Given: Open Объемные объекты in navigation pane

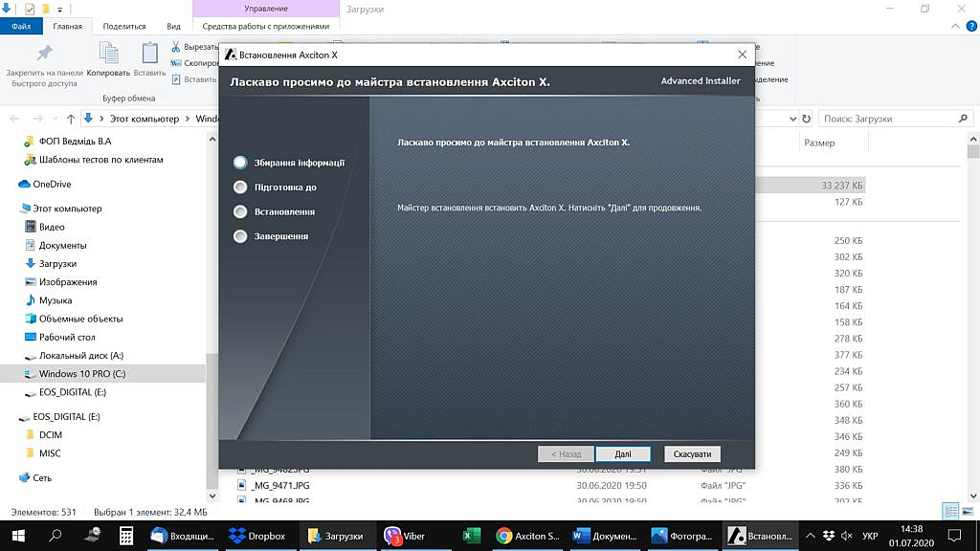Looking at the screenshot, I should (x=80, y=319).
